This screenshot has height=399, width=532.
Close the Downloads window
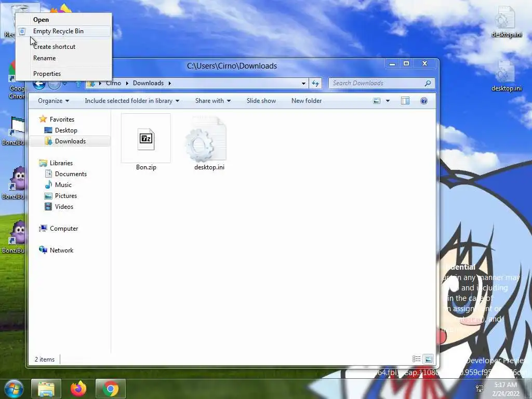(x=424, y=63)
